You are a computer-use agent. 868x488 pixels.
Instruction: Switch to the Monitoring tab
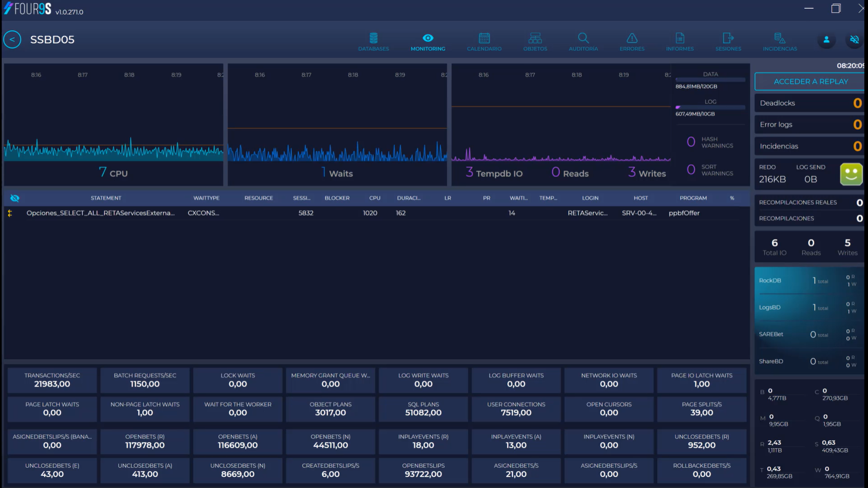(x=427, y=39)
